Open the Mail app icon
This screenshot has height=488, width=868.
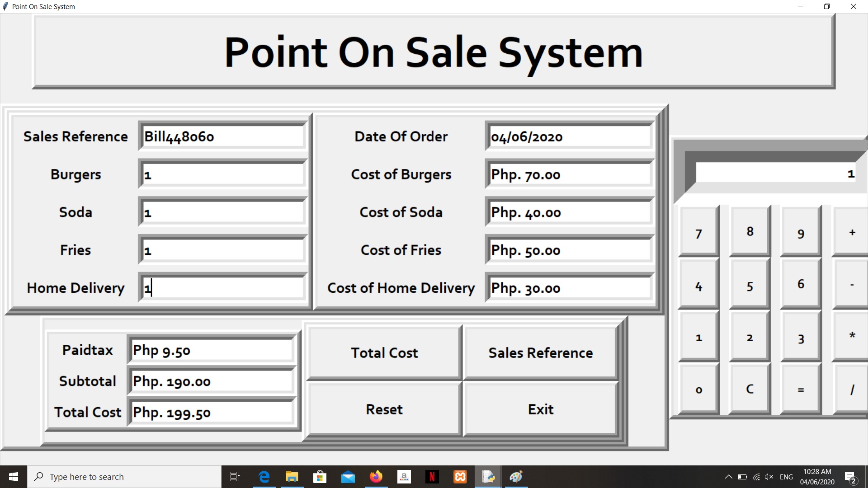coord(348,477)
